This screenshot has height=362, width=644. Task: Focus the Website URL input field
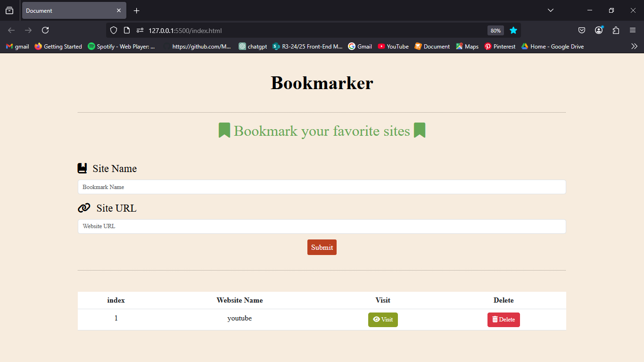(x=322, y=226)
